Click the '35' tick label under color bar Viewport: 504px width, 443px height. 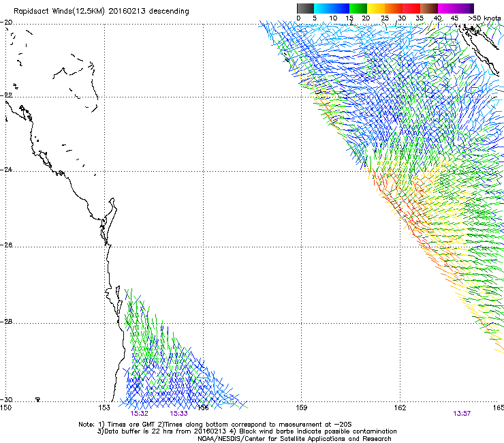coord(420,18)
